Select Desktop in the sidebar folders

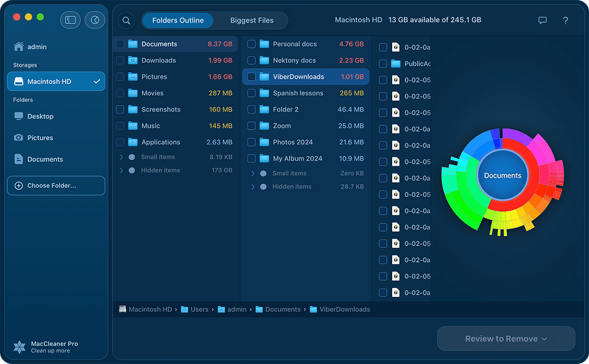(x=40, y=116)
